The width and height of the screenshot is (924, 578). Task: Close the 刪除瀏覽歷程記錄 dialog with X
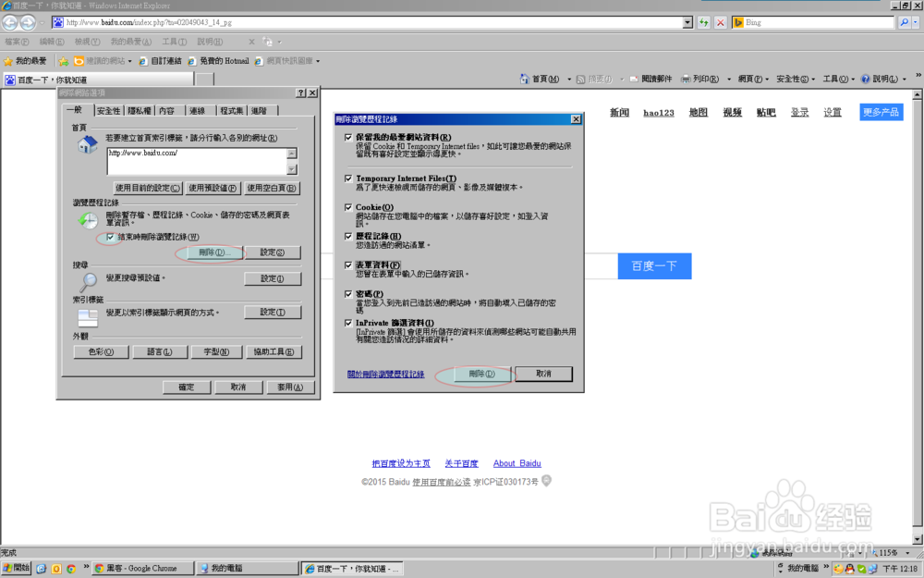click(x=576, y=119)
